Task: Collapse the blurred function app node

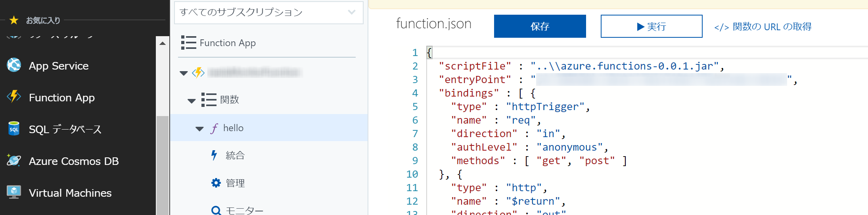Action: pos(184,73)
